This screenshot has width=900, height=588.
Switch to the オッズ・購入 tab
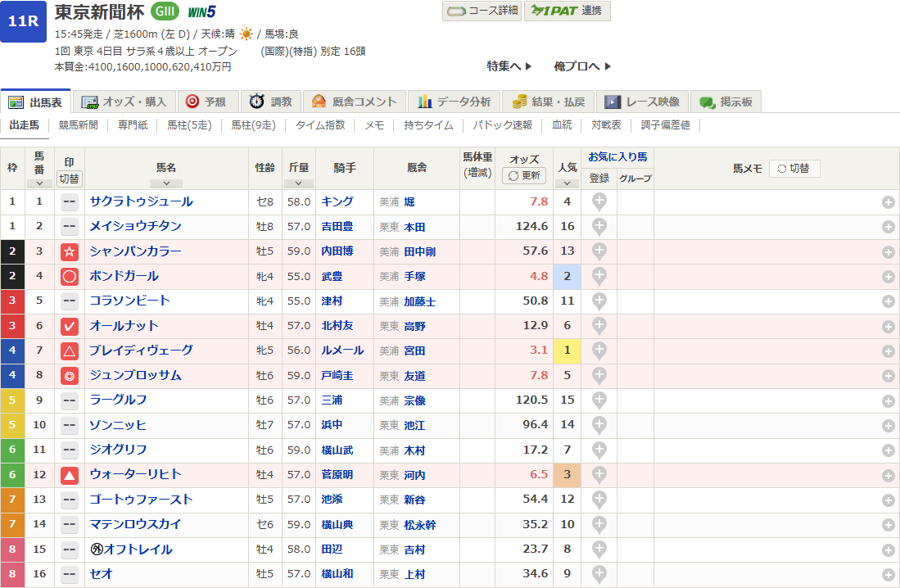tap(125, 102)
